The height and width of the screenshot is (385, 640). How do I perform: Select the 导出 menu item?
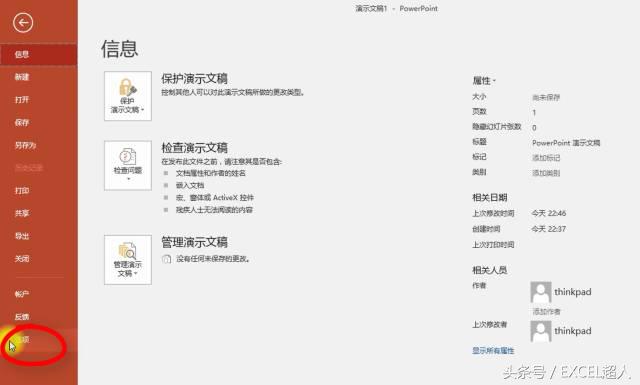click(38, 236)
